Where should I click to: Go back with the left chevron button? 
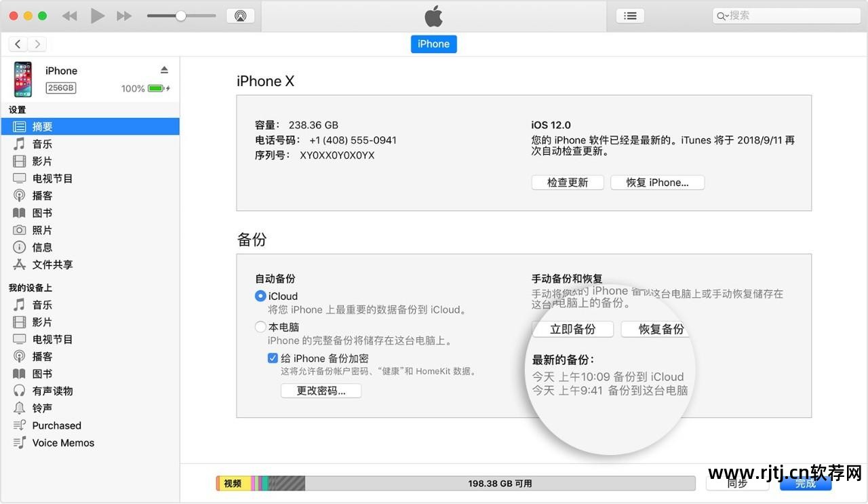click(x=18, y=44)
